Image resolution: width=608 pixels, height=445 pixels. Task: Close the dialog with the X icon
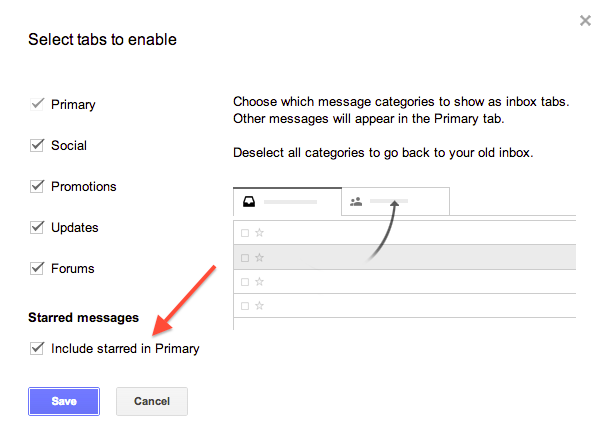point(585,21)
